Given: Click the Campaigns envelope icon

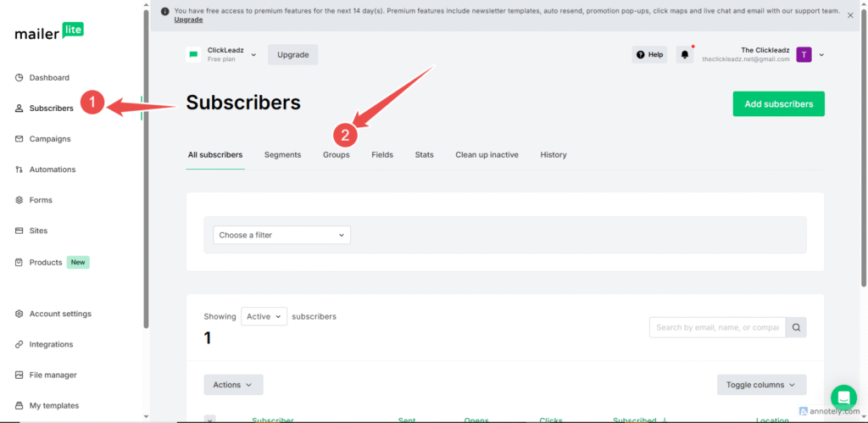Looking at the screenshot, I should pyautogui.click(x=19, y=139).
